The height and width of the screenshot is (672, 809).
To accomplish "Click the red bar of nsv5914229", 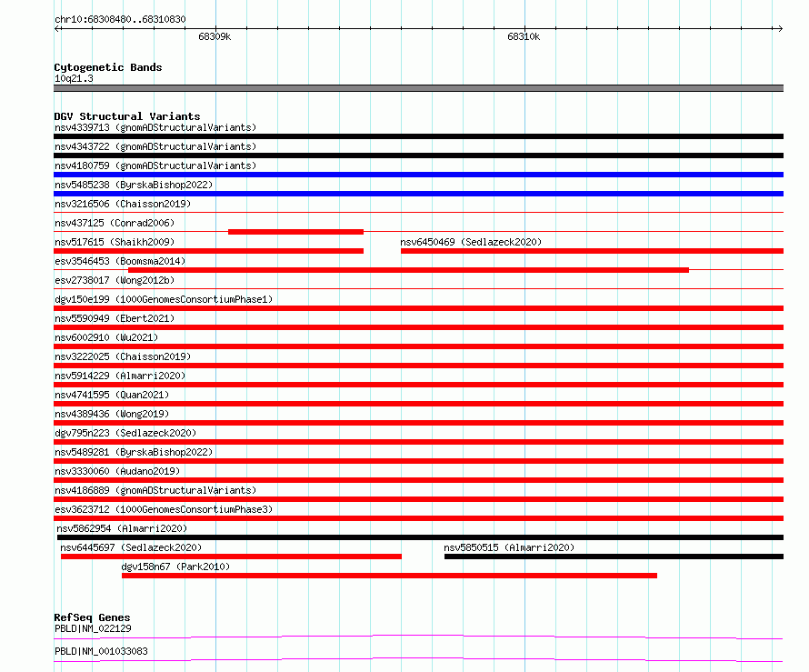I will pyautogui.click(x=418, y=385).
